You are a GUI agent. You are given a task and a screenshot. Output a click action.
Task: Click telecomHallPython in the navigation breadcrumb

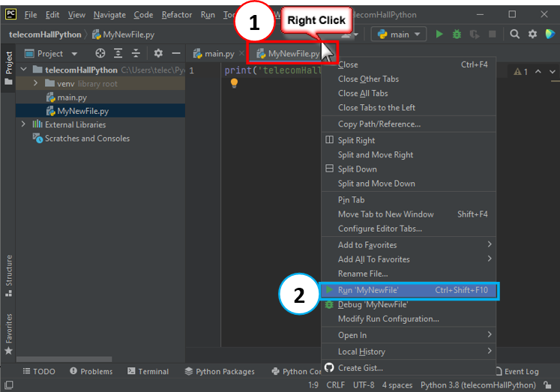45,34
